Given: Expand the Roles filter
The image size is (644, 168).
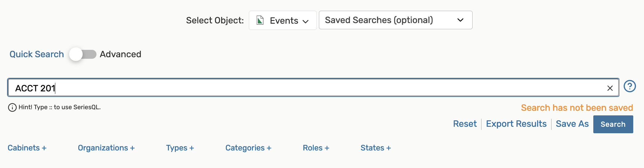Looking at the screenshot, I should 316,148.
